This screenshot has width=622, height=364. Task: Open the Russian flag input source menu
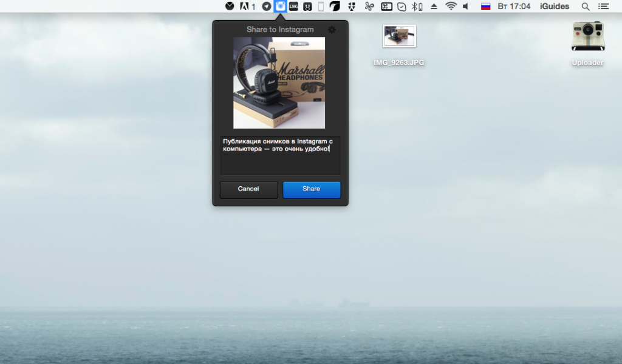point(485,6)
